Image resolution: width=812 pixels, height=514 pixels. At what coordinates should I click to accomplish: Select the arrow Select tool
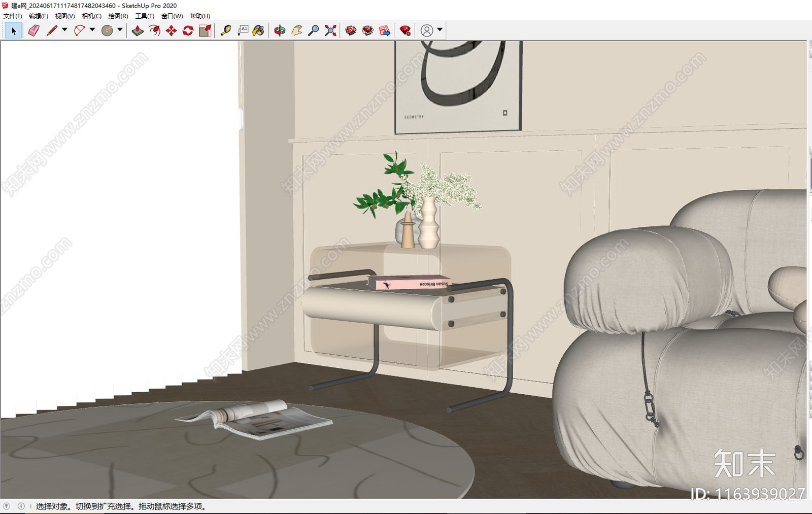14,31
